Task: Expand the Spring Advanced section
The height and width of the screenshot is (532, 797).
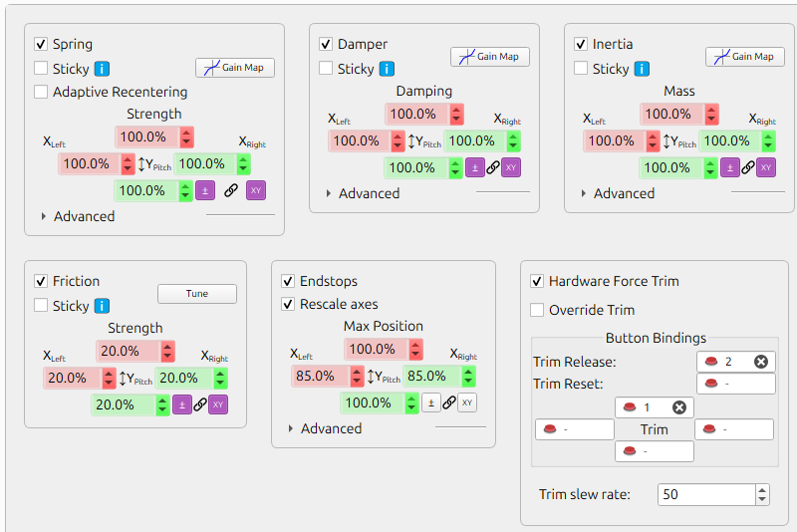Action: pyautogui.click(x=43, y=216)
